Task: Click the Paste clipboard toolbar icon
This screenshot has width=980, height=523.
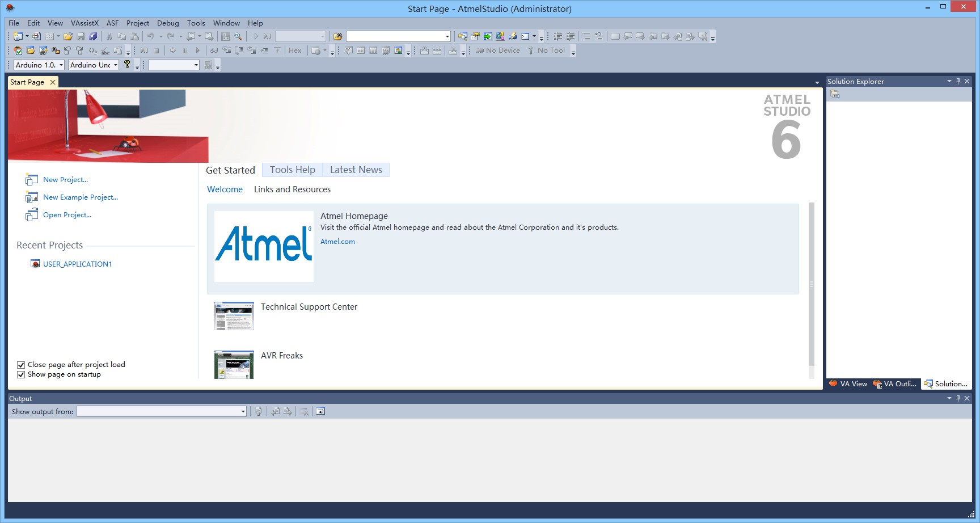Action: point(134,36)
